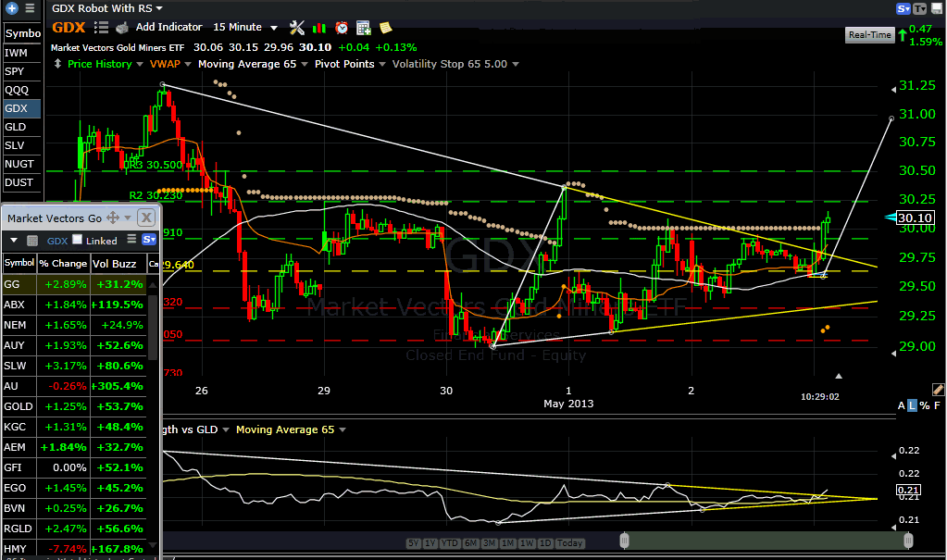Open the yellow sticky note icon
This screenshot has width=947, height=560.
pyautogui.click(x=385, y=28)
